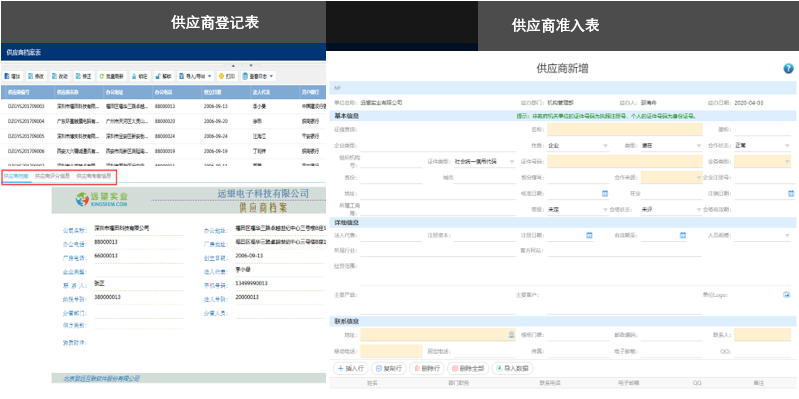Viewport: 799px width, 399px height.
Task: Click the 修改 edit toolbar button
Action: pyautogui.click(x=36, y=76)
